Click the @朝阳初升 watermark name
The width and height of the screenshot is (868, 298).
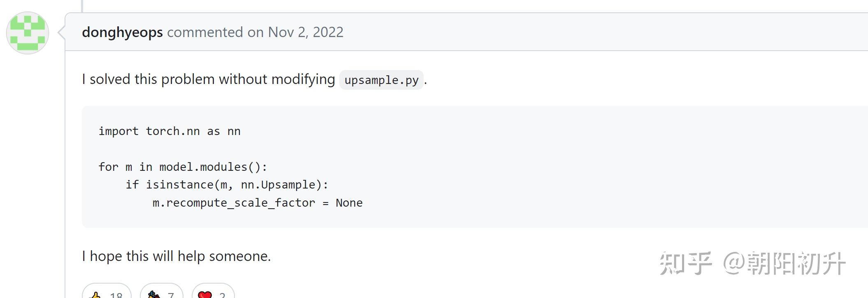point(784,263)
